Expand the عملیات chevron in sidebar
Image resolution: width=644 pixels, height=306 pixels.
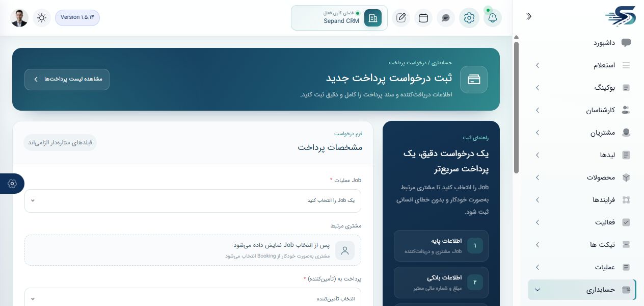pos(537,267)
